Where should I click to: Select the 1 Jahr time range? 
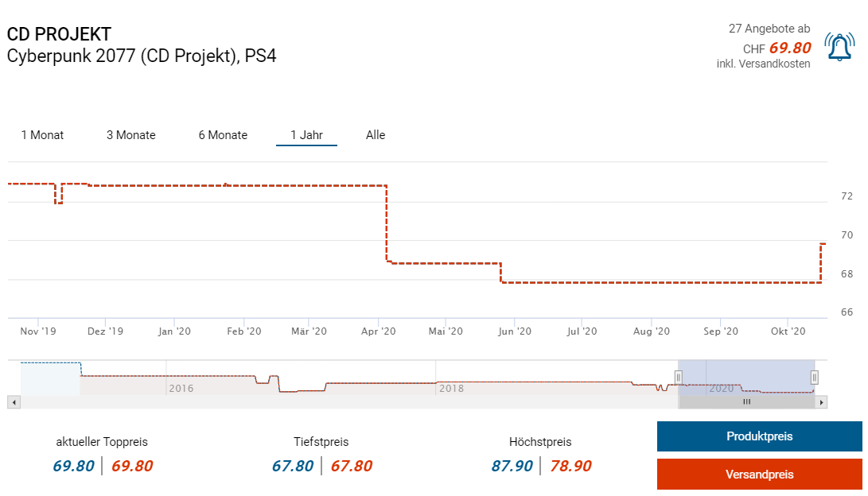306,135
